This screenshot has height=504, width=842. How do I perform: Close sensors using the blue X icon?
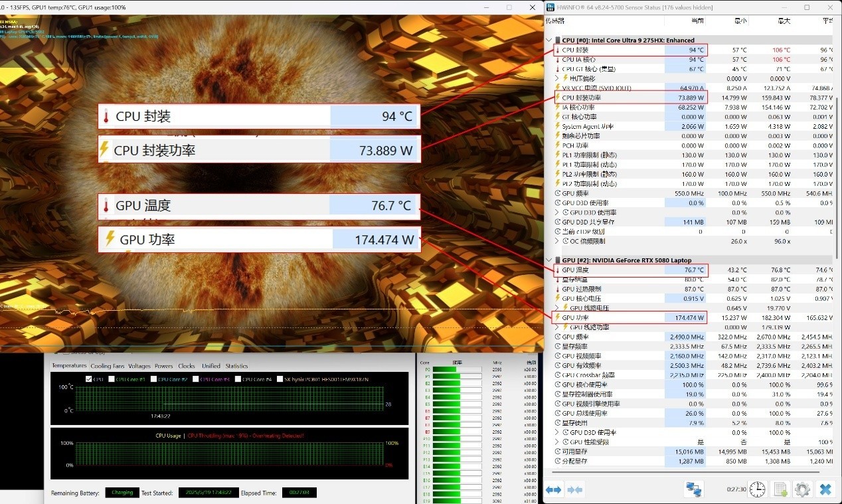(825, 489)
